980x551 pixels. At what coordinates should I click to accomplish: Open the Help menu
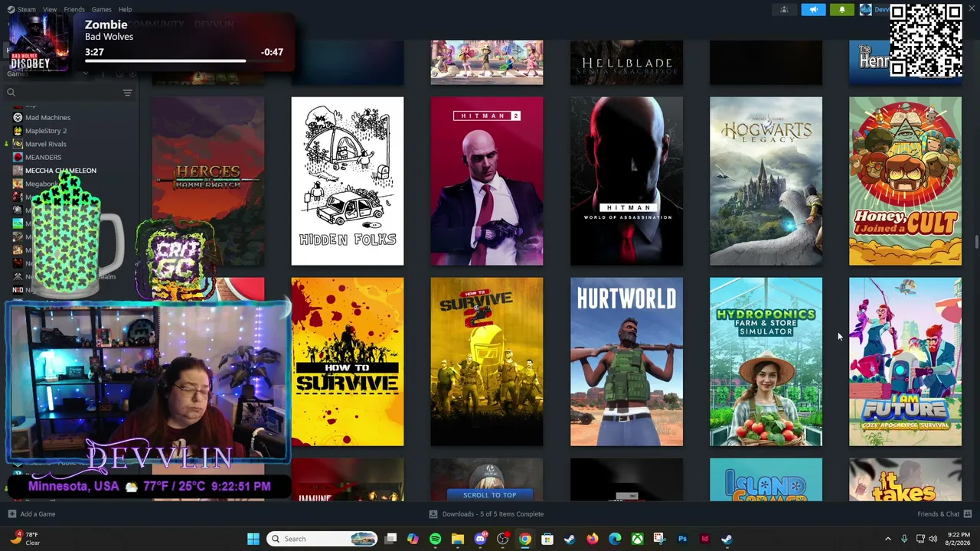(126, 9)
